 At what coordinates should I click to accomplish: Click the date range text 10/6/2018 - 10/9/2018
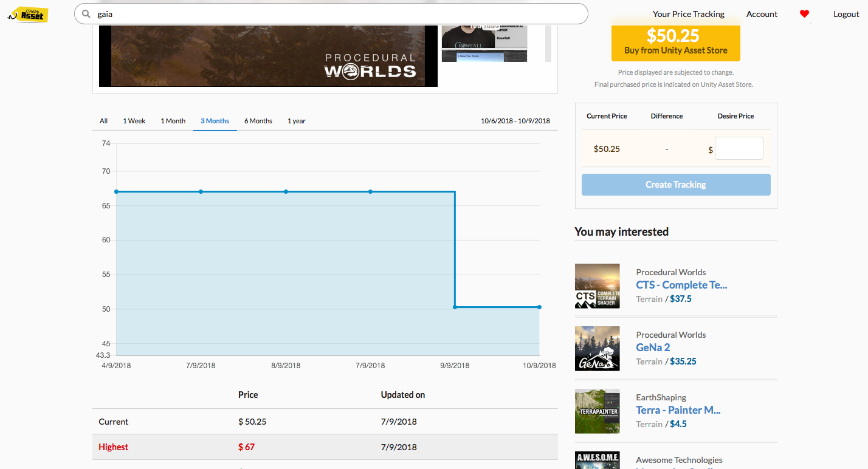(515, 121)
